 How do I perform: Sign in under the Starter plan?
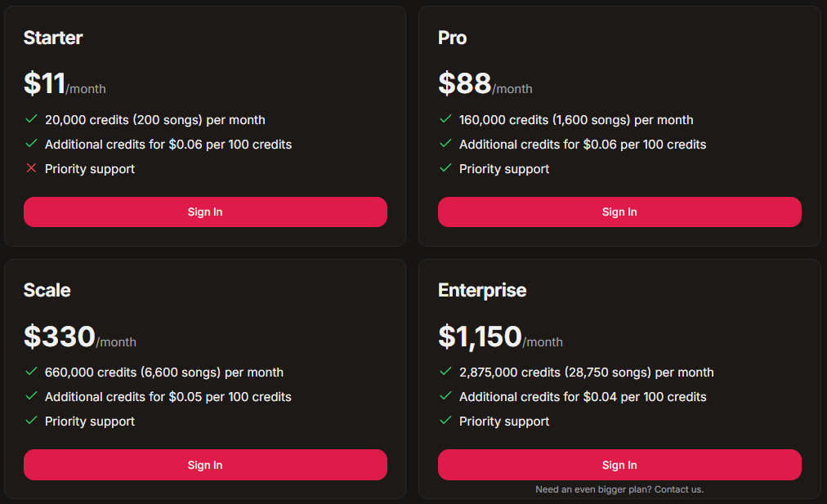[x=205, y=212]
